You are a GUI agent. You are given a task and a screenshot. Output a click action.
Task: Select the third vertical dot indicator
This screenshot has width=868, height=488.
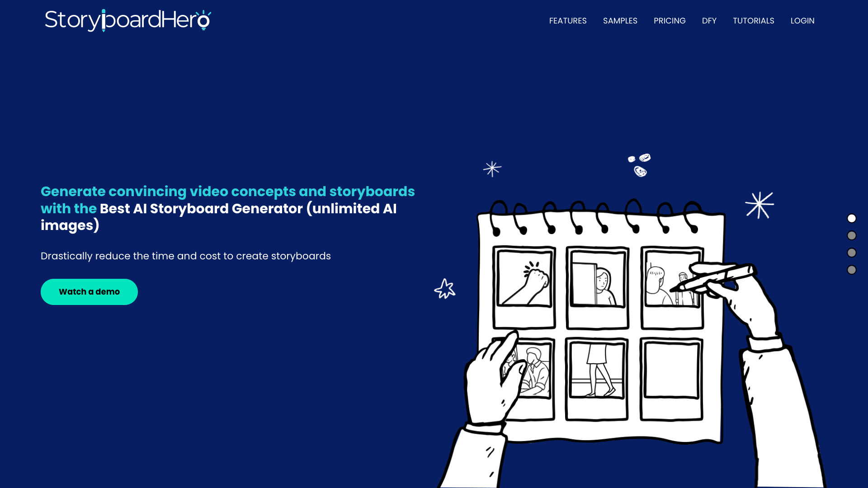(x=852, y=252)
